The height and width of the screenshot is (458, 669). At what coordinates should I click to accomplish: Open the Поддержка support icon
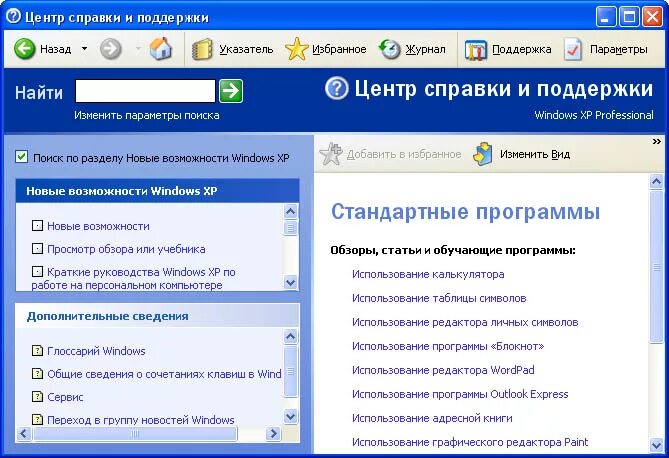[x=475, y=50]
